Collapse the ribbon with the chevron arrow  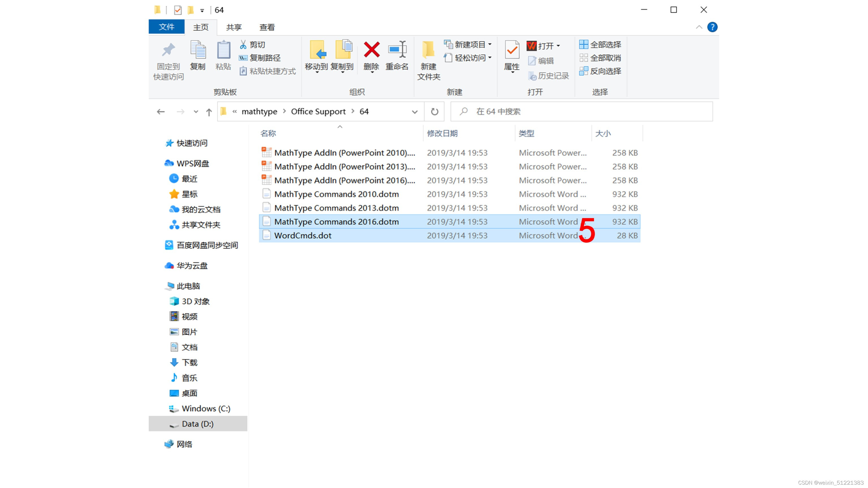(699, 27)
